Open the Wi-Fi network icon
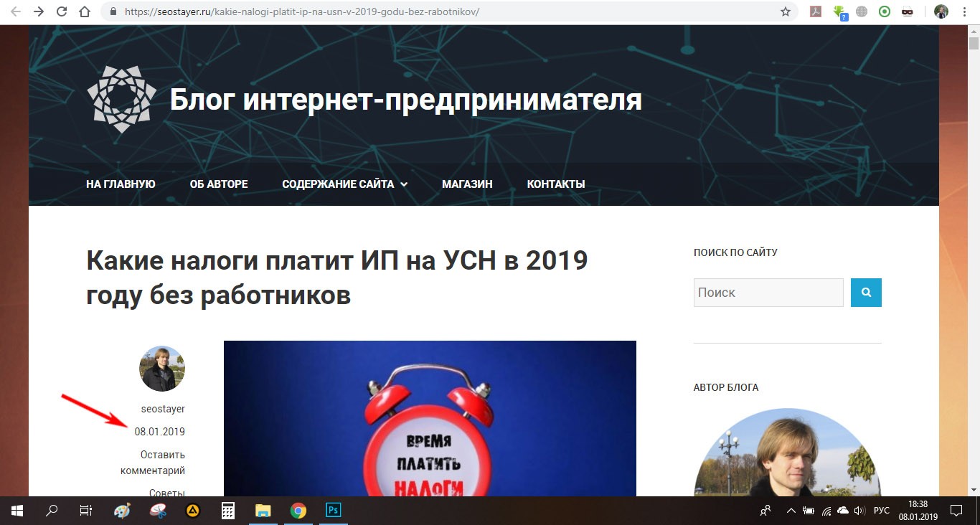This screenshot has height=525, width=980. tap(826, 511)
